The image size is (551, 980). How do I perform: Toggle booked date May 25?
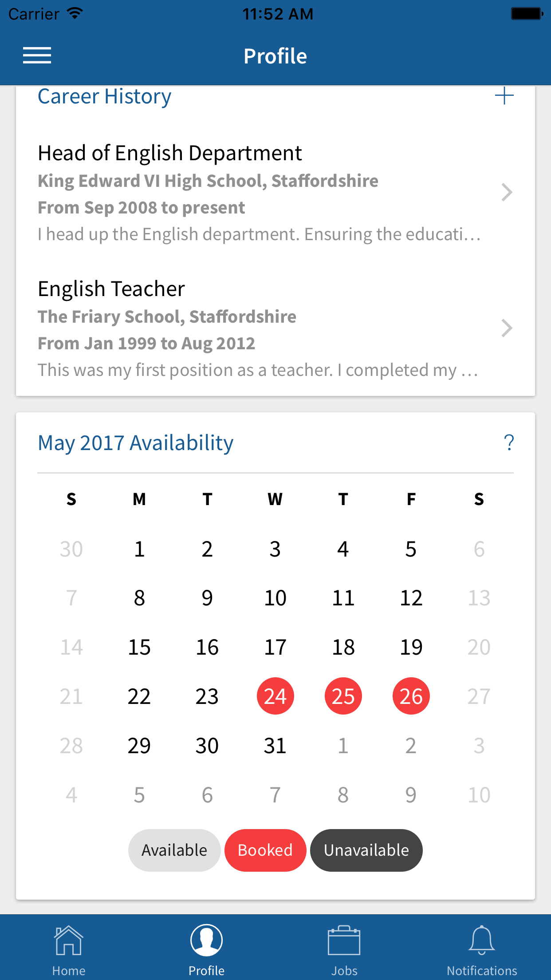click(343, 696)
